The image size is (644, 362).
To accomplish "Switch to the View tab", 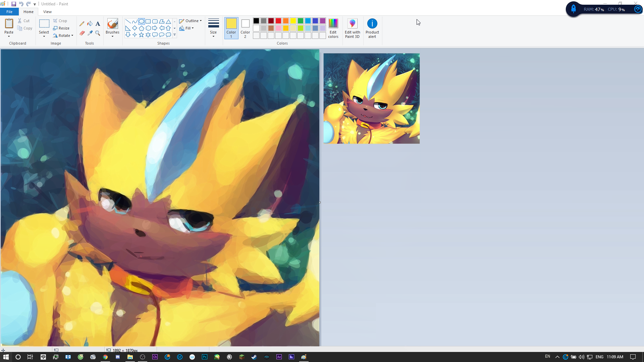I will coord(47,12).
